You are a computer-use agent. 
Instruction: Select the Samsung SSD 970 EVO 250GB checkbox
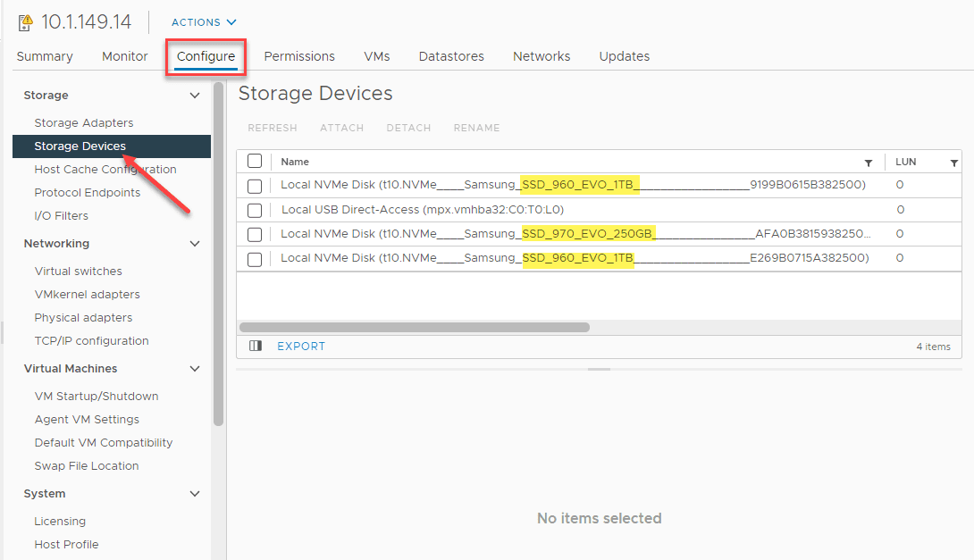[255, 234]
